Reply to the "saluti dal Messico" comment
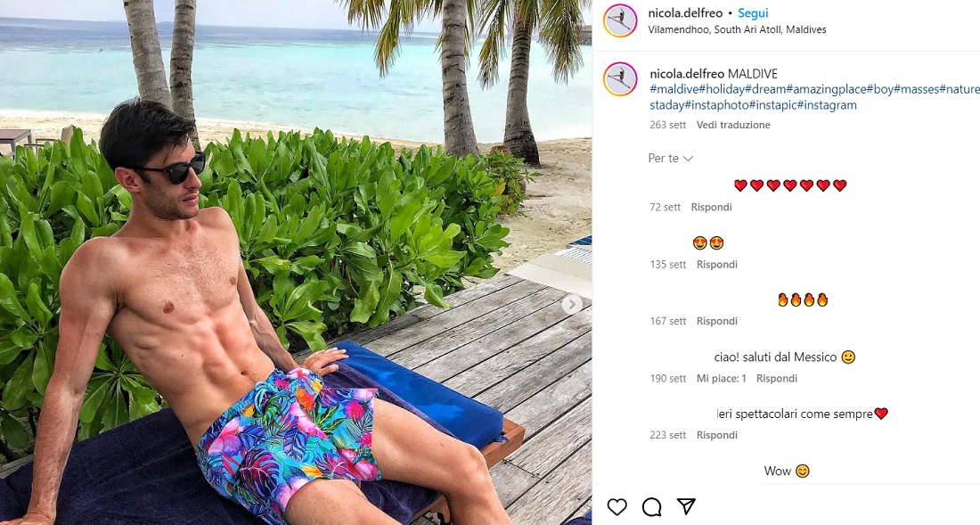Viewport: 980px width, 525px height. (777, 378)
